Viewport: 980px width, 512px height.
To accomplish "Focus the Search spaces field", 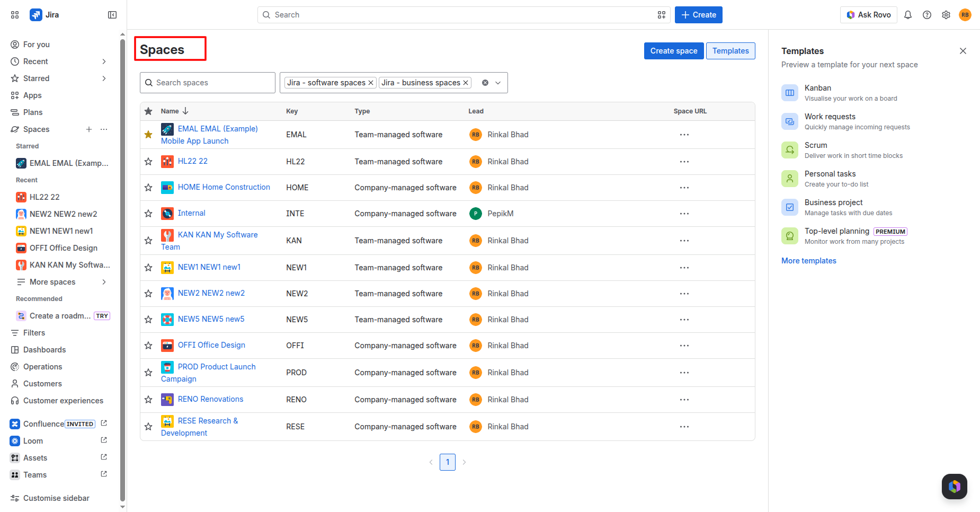I will 208,83.
